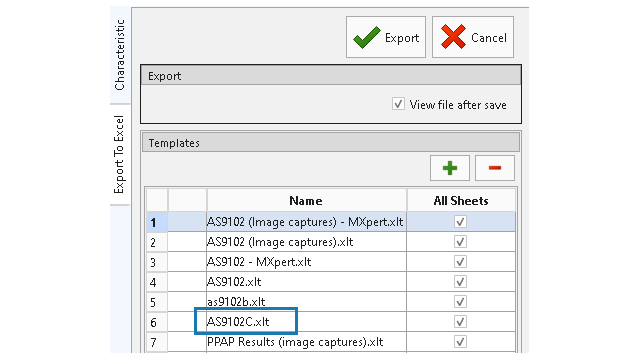Screen dimensions: 640x360
Task: Select PPAP Results (image captures).xlt template
Action: coord(295,342)
